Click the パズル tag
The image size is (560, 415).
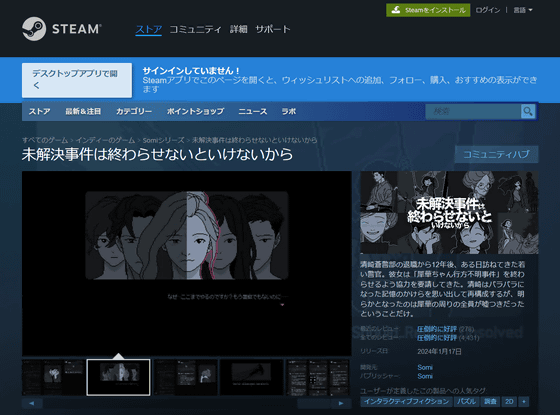[466, 401]
